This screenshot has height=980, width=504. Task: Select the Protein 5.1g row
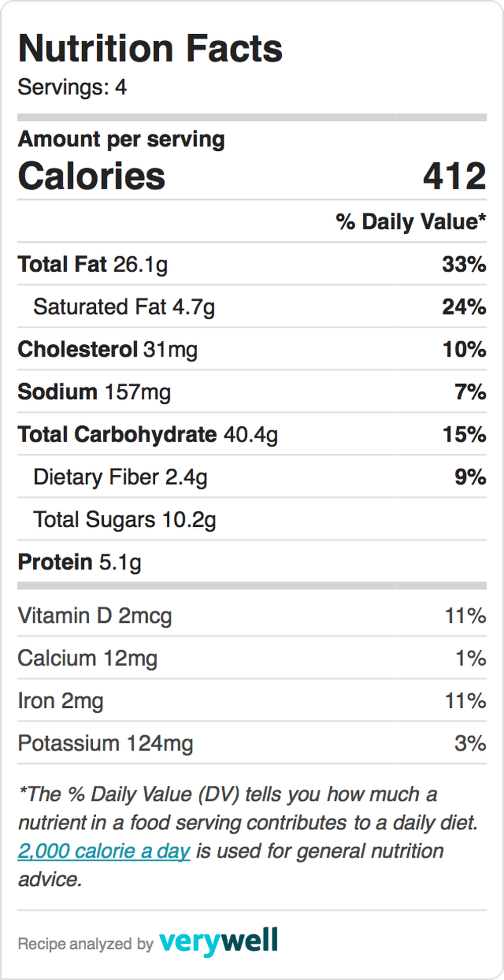click(252, 562)
